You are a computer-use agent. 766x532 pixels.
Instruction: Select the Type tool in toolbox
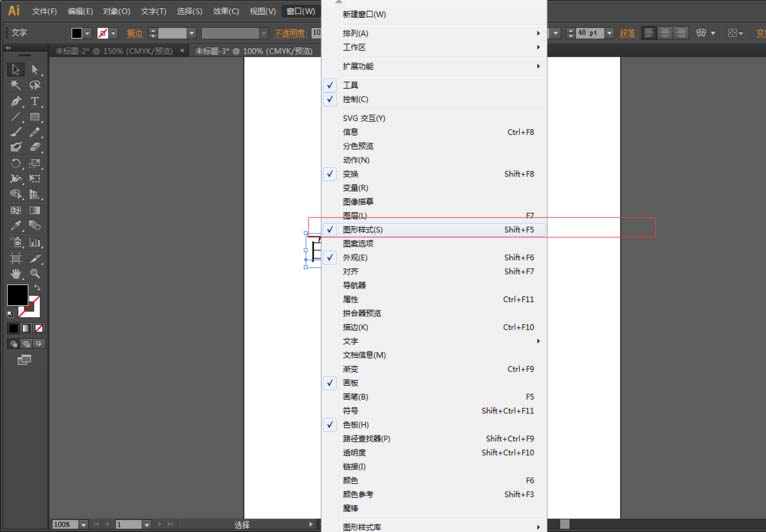(x=35, y=101)
